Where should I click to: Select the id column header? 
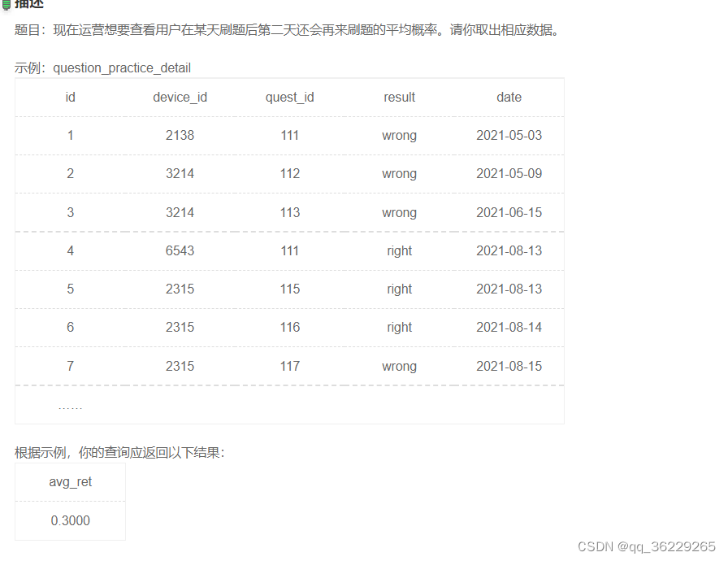(x=70, y=97)
